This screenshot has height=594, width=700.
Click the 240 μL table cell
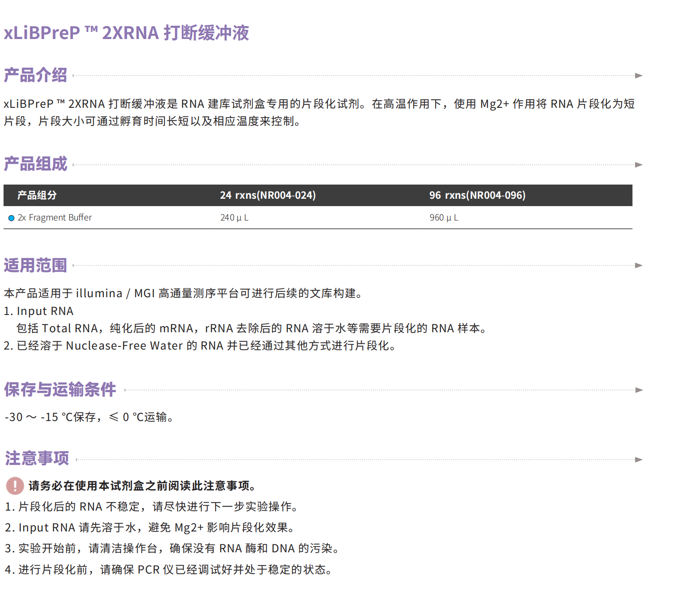pos(234,217)
